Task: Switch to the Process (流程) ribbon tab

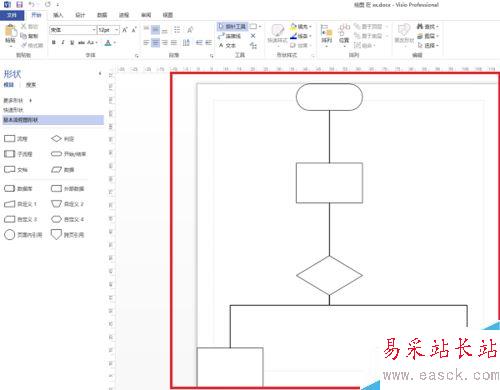Action: pos(124,15)
